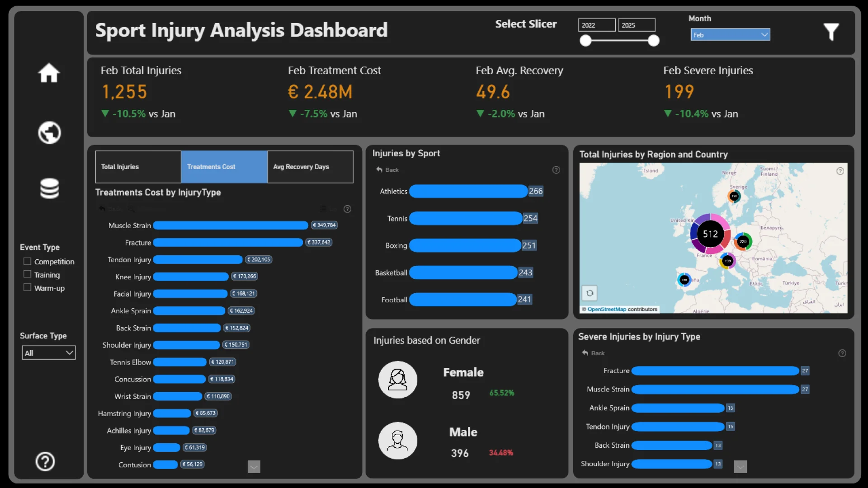
Task: Select the Concussion cost bar
Action: 179,379
